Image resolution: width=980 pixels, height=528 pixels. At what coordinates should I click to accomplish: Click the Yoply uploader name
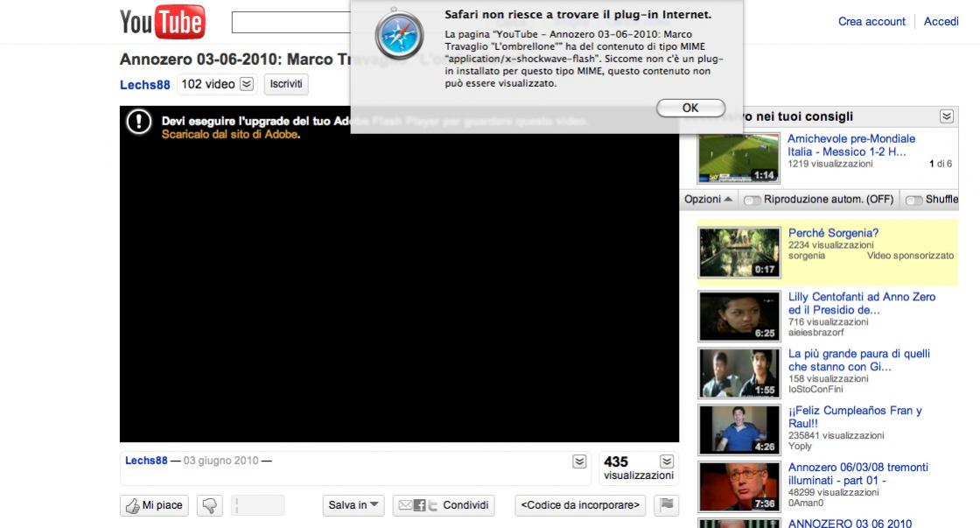coord(800,446)
